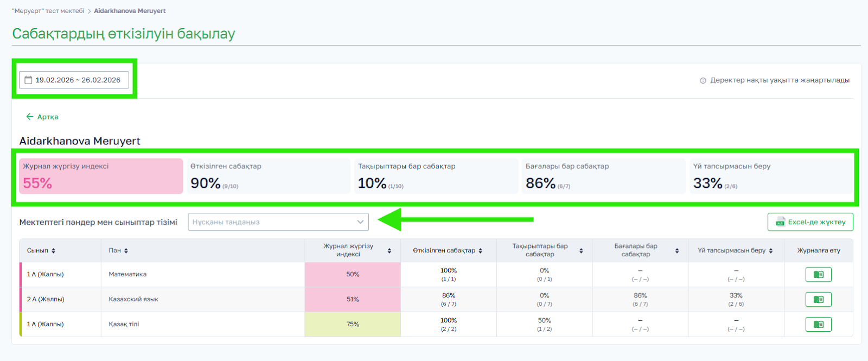Sort by Үй тапсырмасын беру column
The height and width of the screenshot is (361, 868).
pos(771,251)
